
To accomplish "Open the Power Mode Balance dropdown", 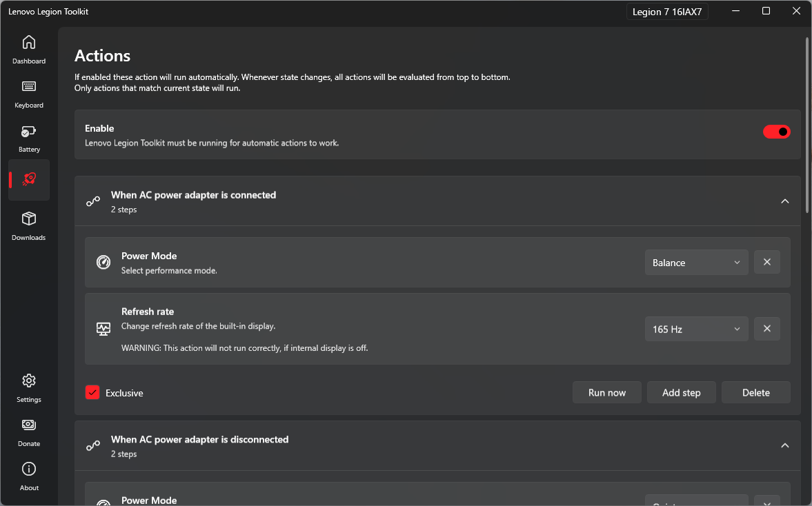I will point(697,263).
